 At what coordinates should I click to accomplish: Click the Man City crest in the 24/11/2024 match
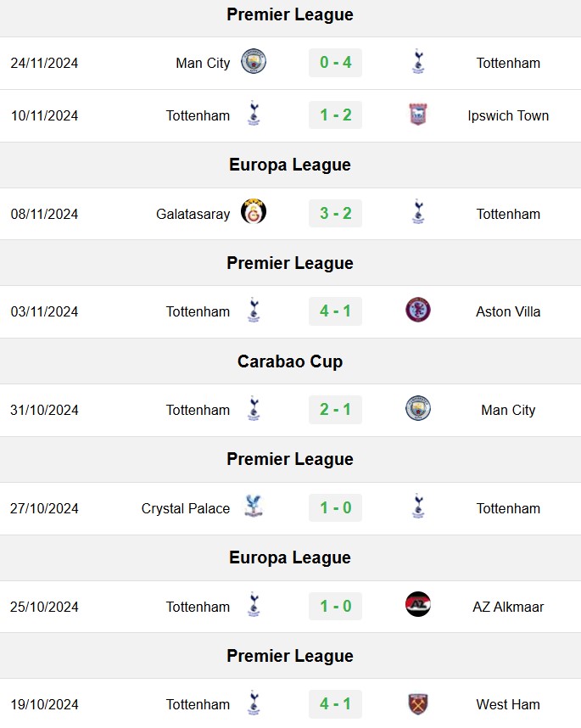254,61
